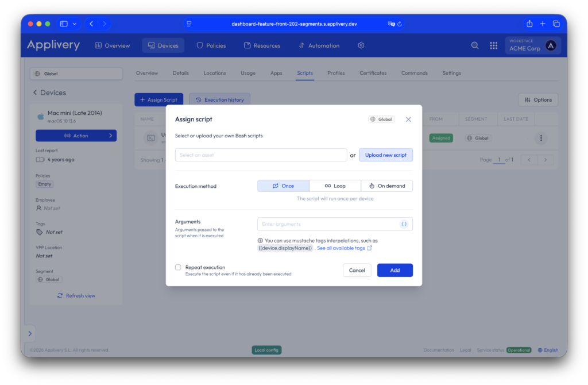588x385 pixels.
Task: Switch to the Certificates tab
Action: click(x=373, y=73)
